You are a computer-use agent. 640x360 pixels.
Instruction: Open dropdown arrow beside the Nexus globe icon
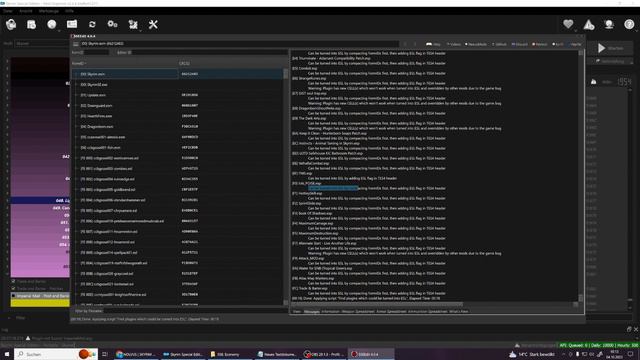[x=59, y=30]
